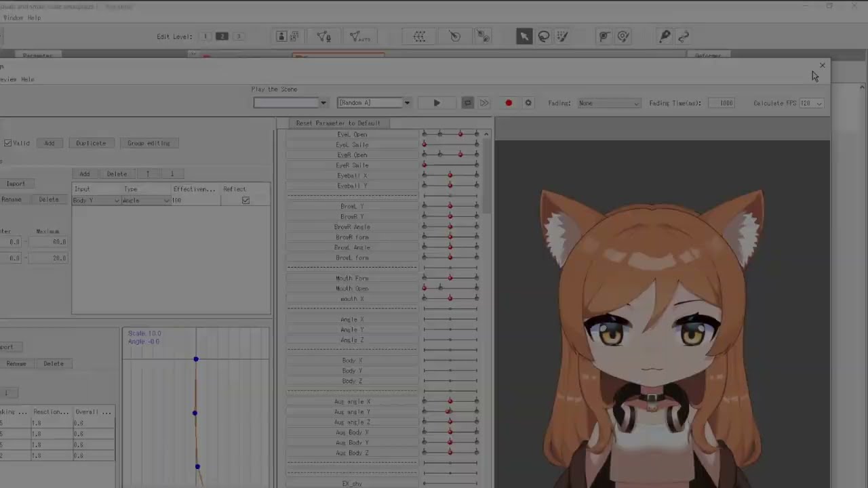Adjust the Angle X slider
Viewport: 868px width, 488px height.
coord(450,319)
